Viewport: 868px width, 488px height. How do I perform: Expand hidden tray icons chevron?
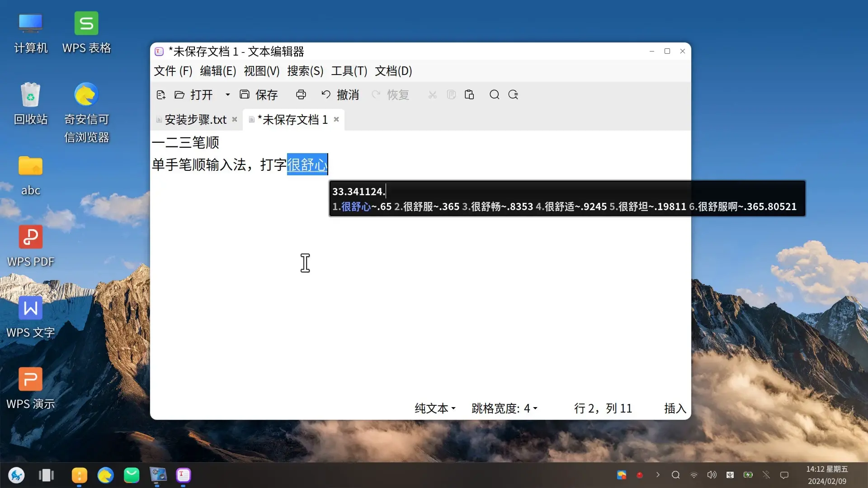(x=658, y=475)
